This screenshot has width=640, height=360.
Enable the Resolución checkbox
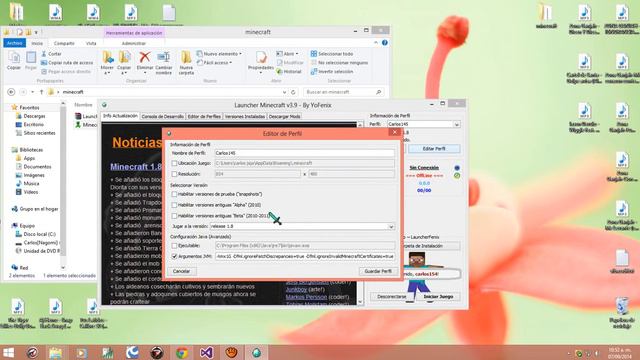click(174, 174)
